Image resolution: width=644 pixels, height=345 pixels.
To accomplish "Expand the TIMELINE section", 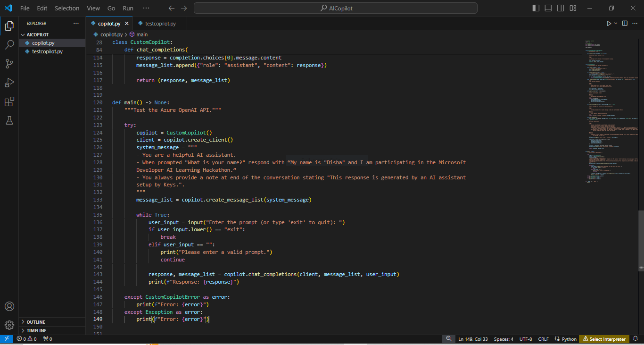I will (x=36, y=330).
